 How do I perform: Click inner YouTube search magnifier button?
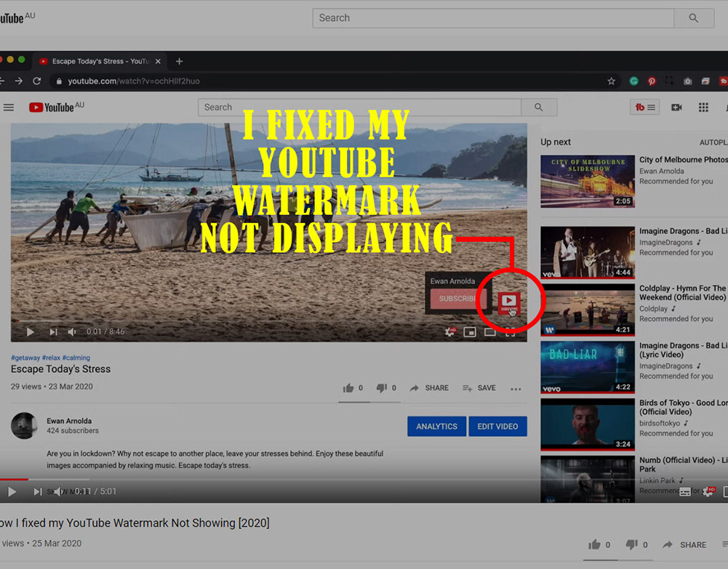(539, 108)
